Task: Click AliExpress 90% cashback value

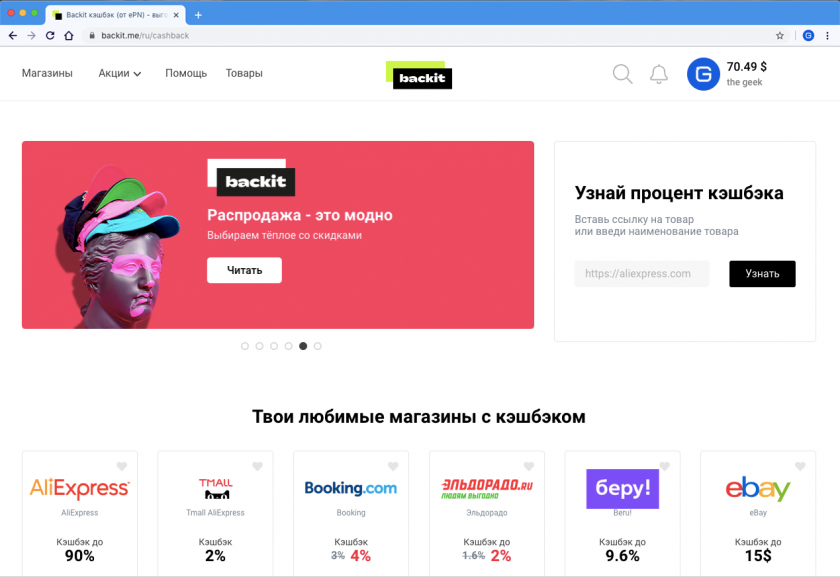Action: (79, 556)
